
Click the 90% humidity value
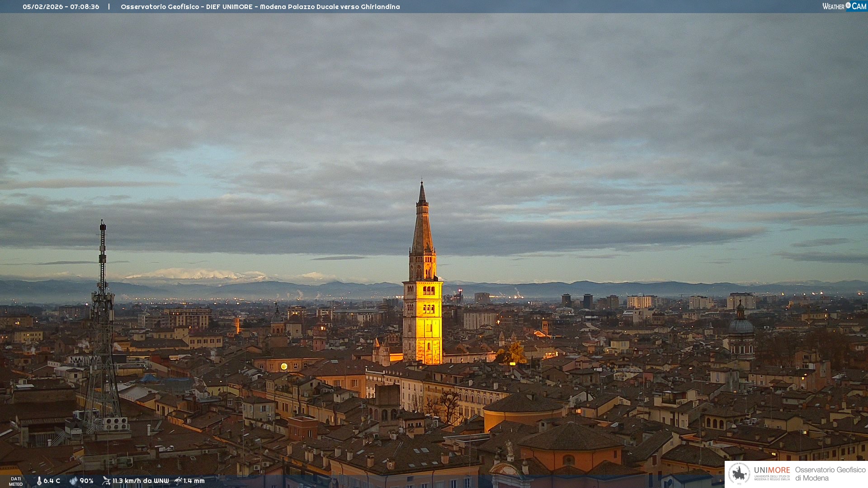86,481
